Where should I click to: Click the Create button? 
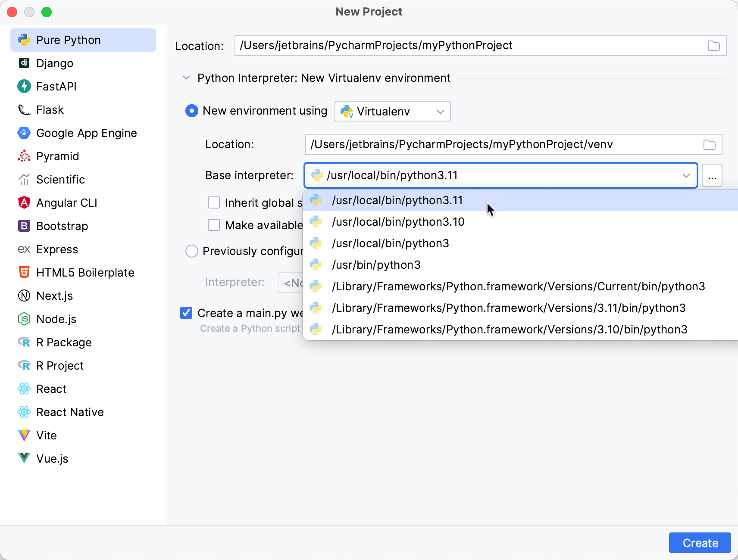click(700, 543)
